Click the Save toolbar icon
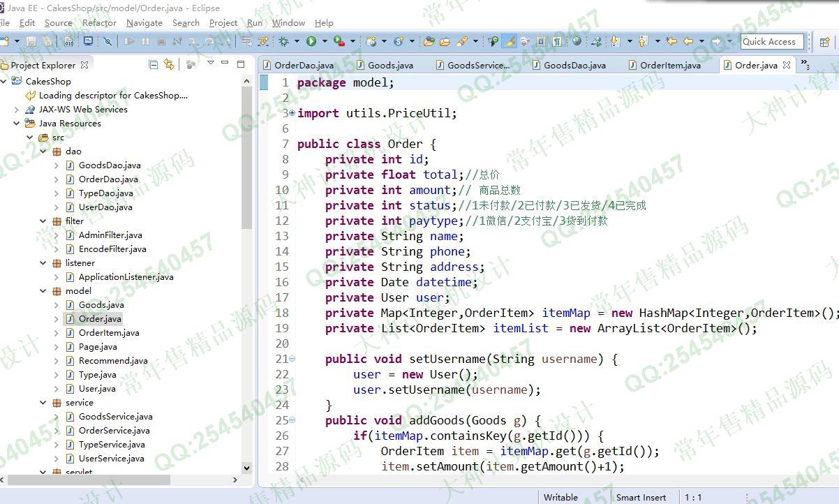This screenshot has height=504, width=839. 31,42
